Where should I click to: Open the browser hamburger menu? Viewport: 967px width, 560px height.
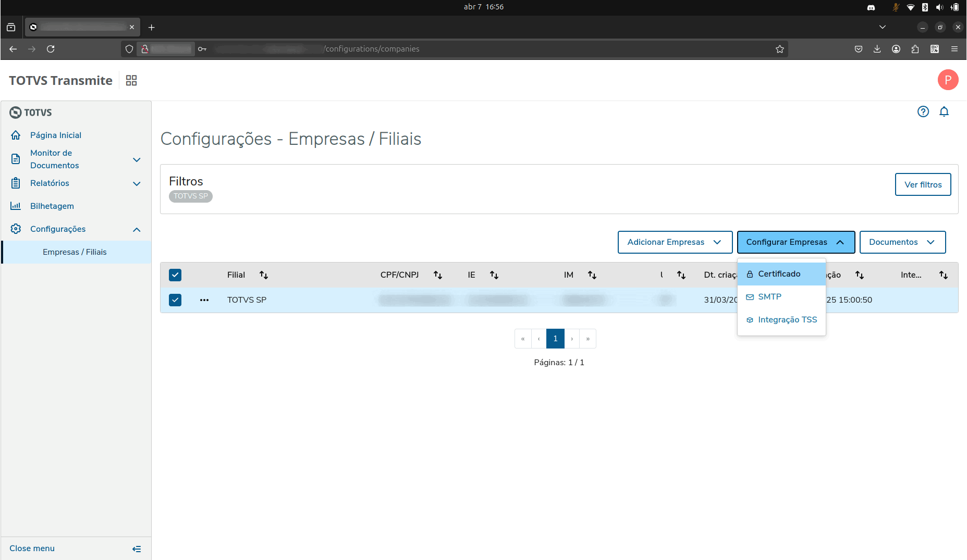click(x=954, y=49)
